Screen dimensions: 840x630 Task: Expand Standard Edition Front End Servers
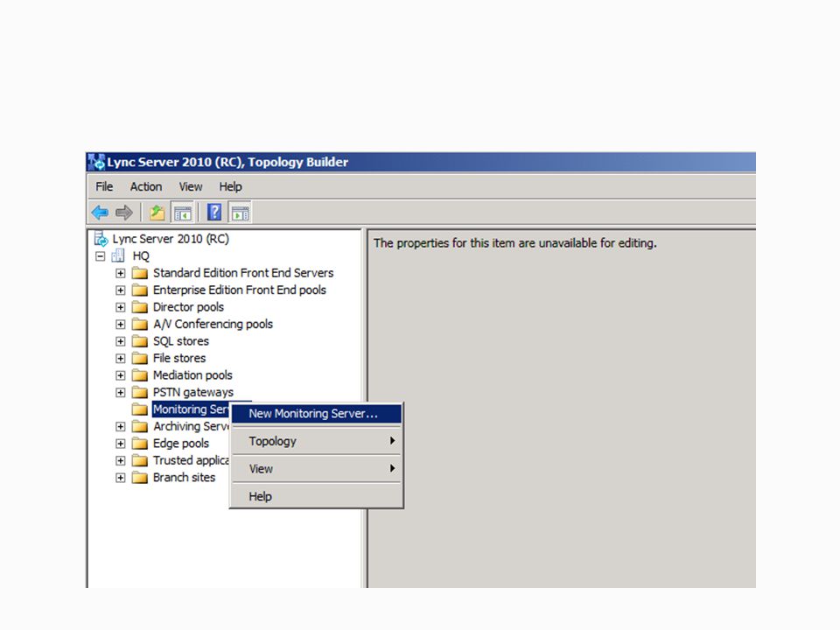121,273
